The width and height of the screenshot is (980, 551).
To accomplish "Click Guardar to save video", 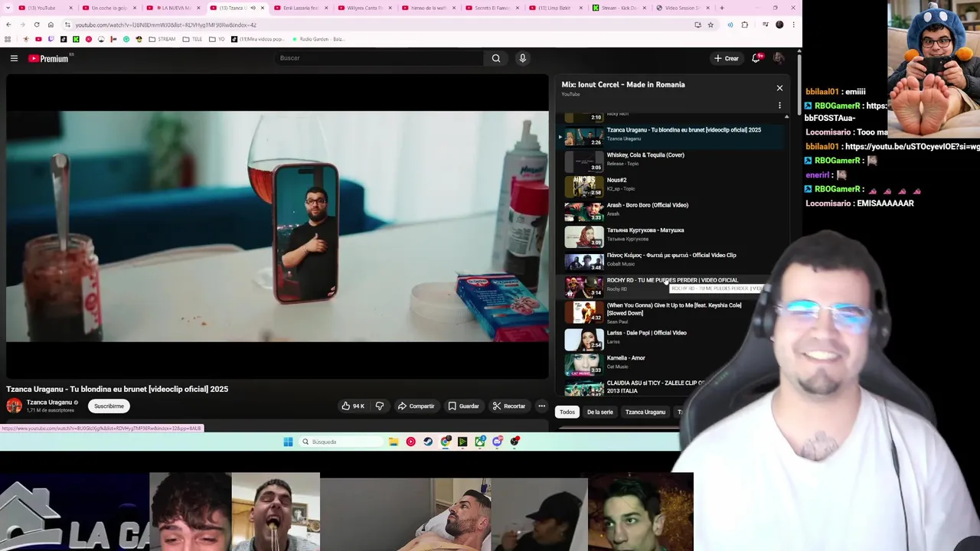I will click(x=463, y=406).
